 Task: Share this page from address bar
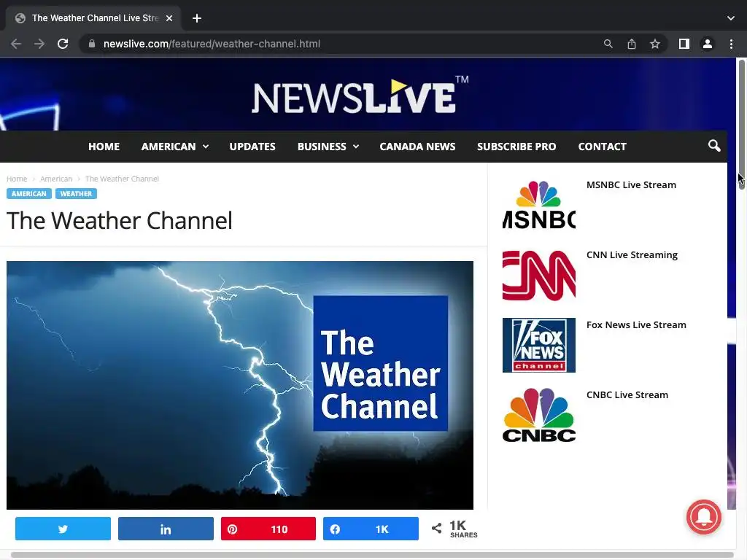pos(632,44)
